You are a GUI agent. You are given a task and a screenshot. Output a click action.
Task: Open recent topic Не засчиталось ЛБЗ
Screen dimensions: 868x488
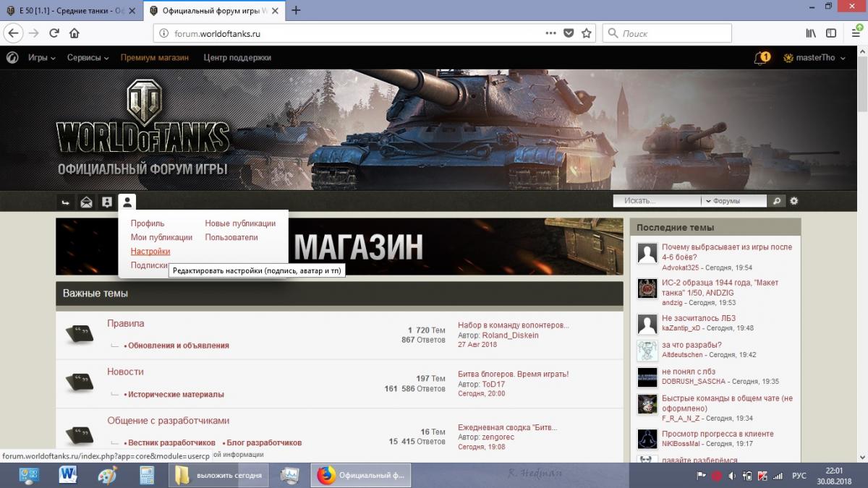[699, 318]
